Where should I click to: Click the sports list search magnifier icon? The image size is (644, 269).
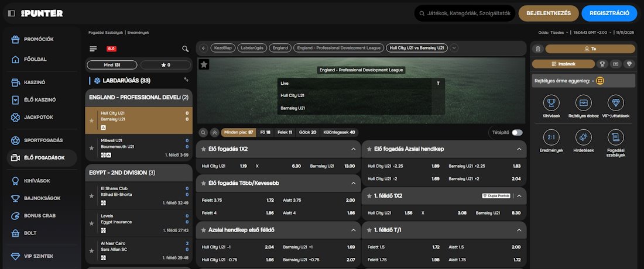click(185, 49)
